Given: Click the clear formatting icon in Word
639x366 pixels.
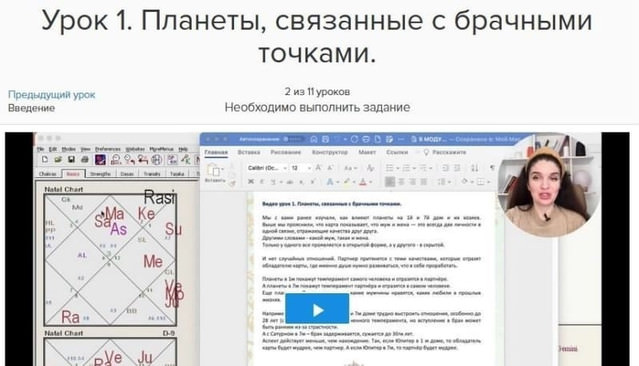Looking at the screenshot, I should (x=370, y=168).
